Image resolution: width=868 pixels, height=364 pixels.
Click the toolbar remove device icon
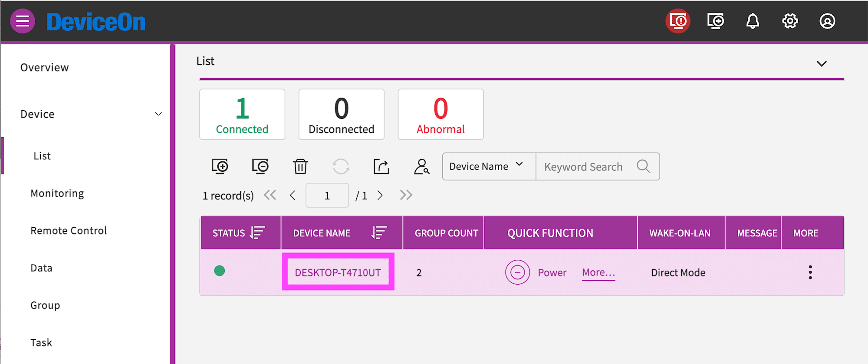[x=260, y=166]
